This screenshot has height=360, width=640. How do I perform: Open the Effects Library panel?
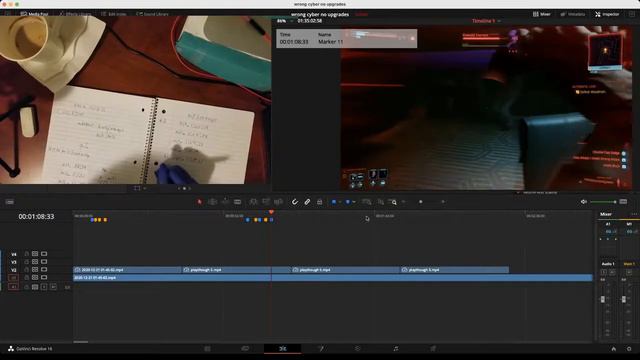(75, 14)
